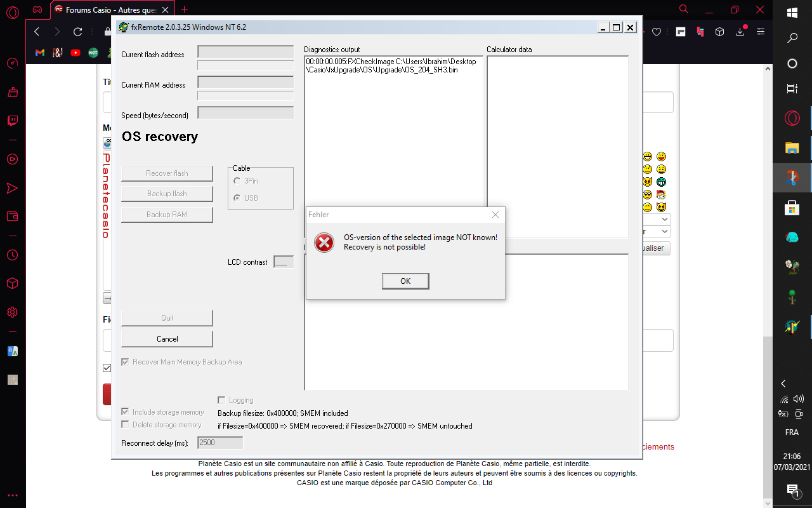
Task: Open Extensions cube in Opera sidebar
Action: point(13,283)
